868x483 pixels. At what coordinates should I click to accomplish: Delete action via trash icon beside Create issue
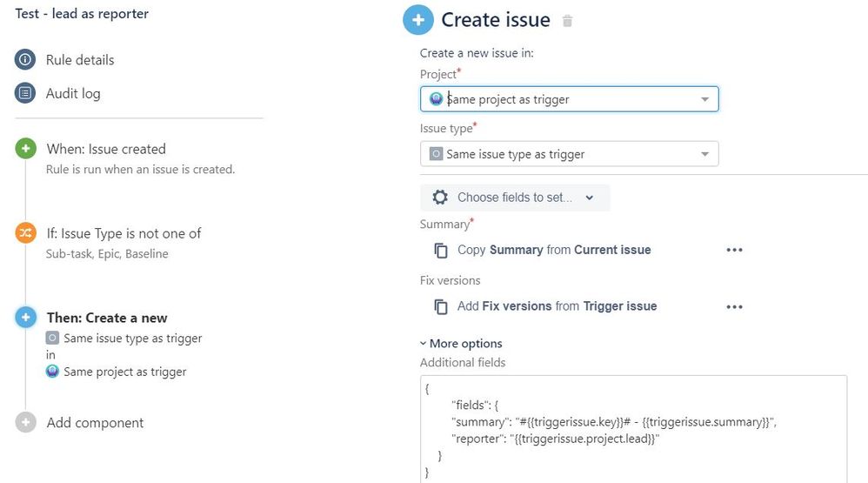[567, 21]
